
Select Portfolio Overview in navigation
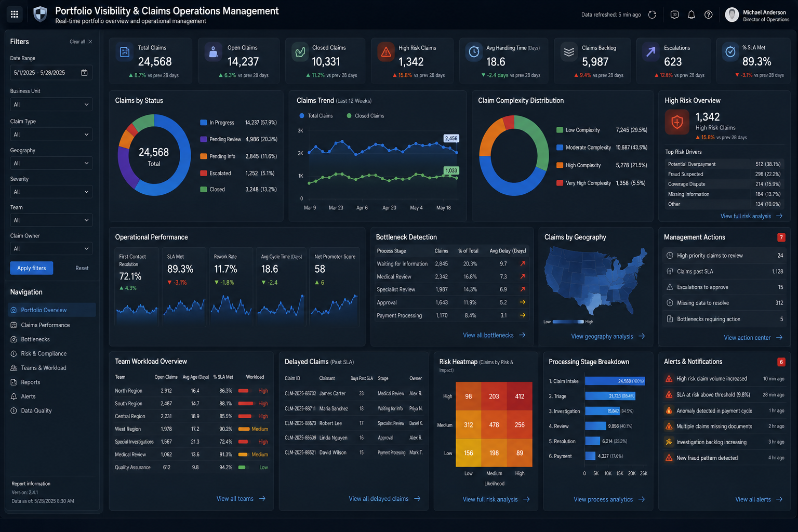click(52, 310)
